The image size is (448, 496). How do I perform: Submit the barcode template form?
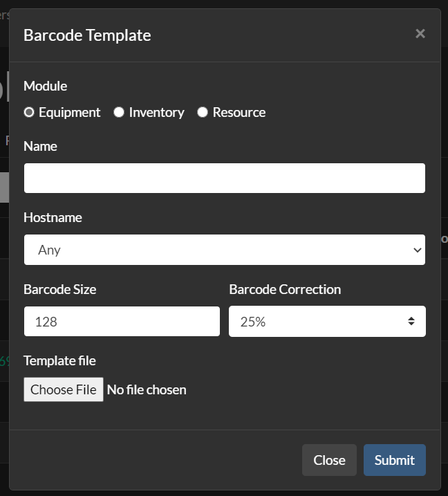click(x=395, y=460)
